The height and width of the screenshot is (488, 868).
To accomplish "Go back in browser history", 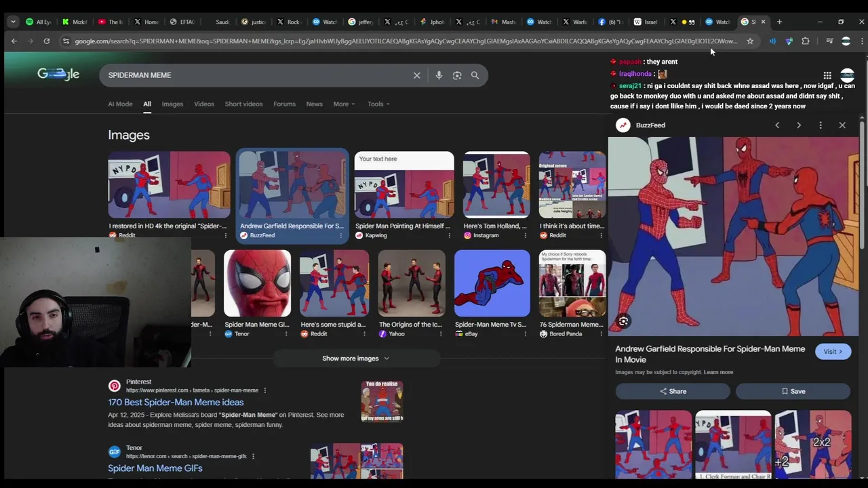I will pyautogui.click(x=14, y=41).
